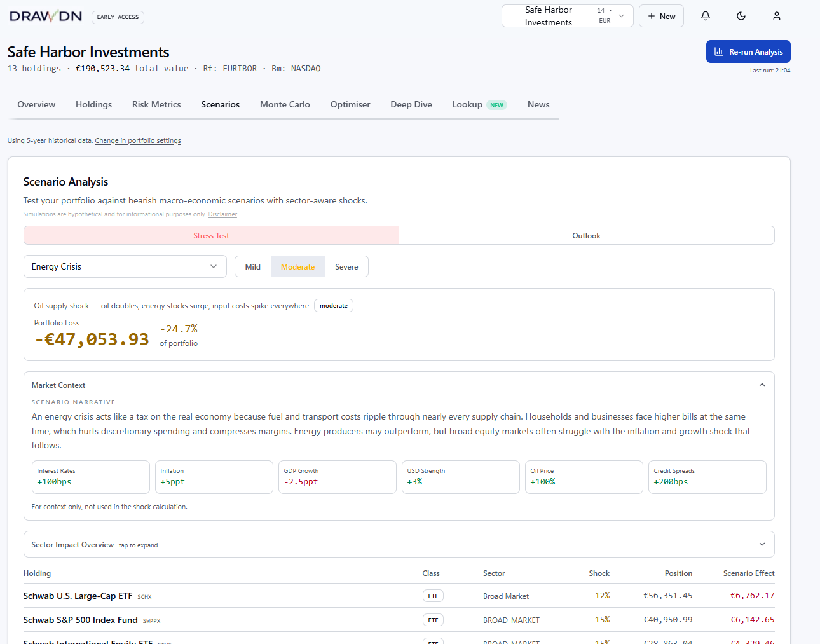Click Schwab U.S. Large-Cap ETF row name
This screenshot has width=820, height=644.
pos(78,596)
